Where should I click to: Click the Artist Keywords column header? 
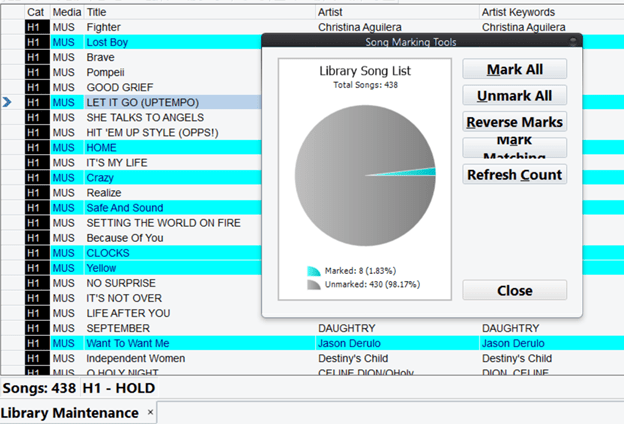[518, 12]
